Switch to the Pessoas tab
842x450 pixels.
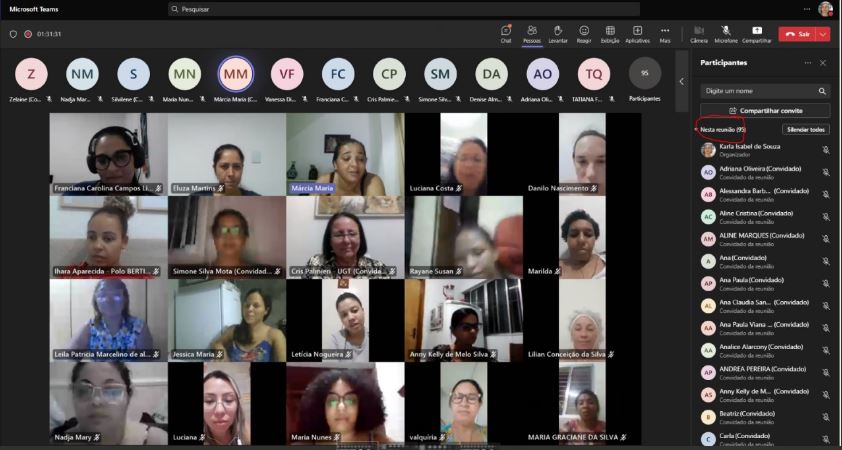(532, 33)
